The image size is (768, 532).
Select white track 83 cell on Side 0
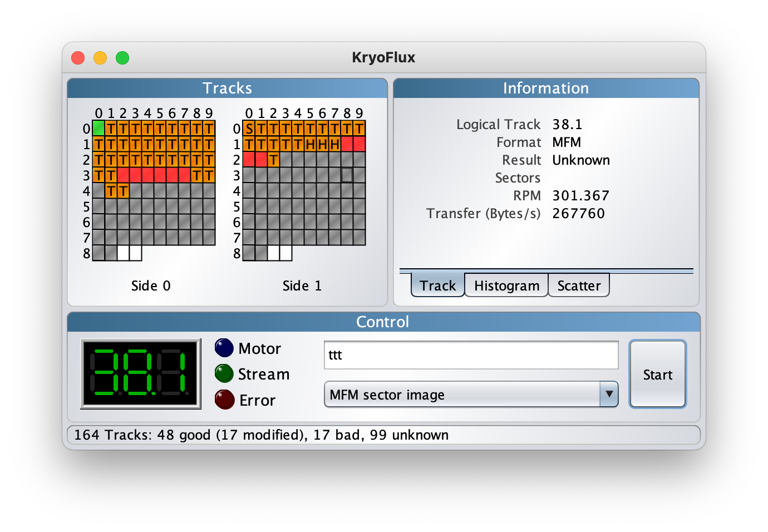[x=135, y=253]
